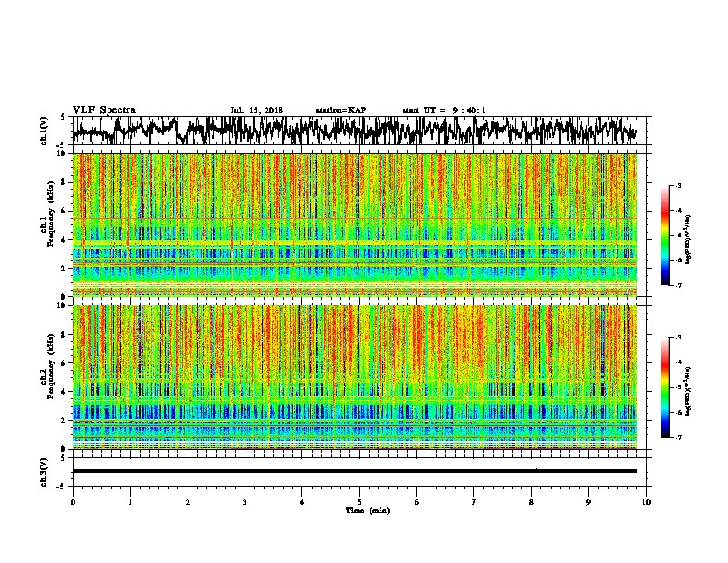Viewport: 728px width, 563px height.
Task: Click time axis tick label "0"
Action: [73, 502]
